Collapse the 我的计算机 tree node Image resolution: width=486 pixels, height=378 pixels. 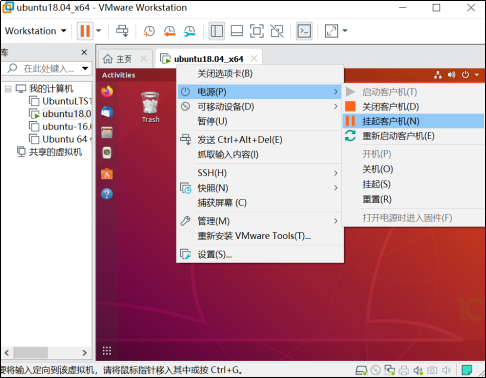(x=8, y=89)
